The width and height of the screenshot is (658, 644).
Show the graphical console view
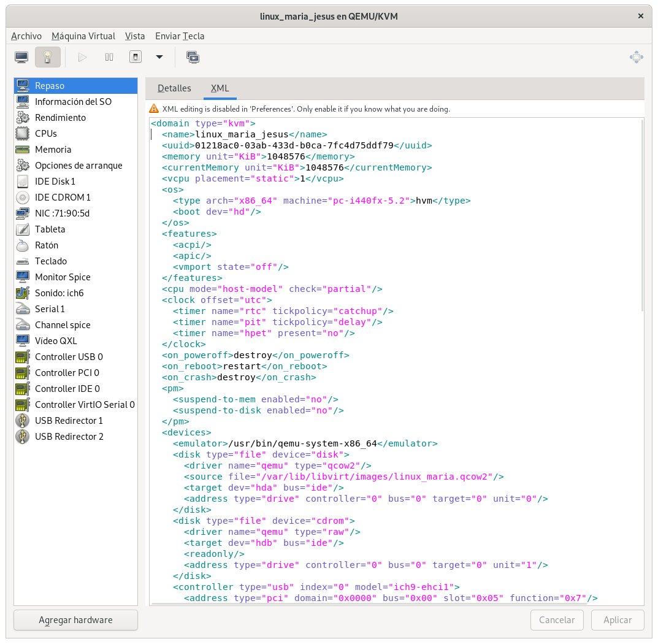21,57
